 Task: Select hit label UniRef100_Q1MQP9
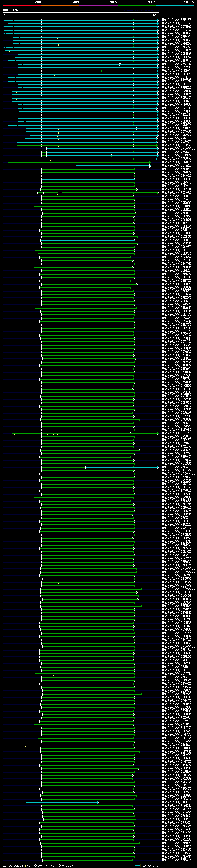coord(177,284)
